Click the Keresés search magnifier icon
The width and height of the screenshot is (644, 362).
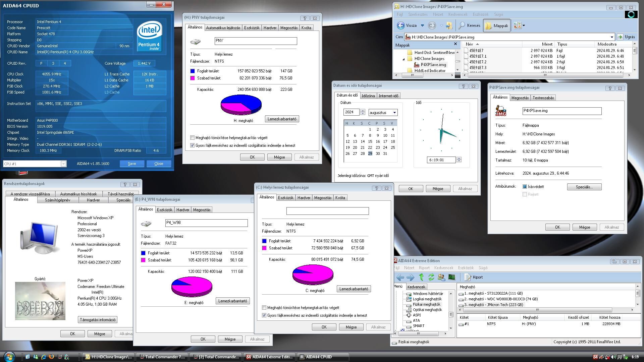coord(462,25)
